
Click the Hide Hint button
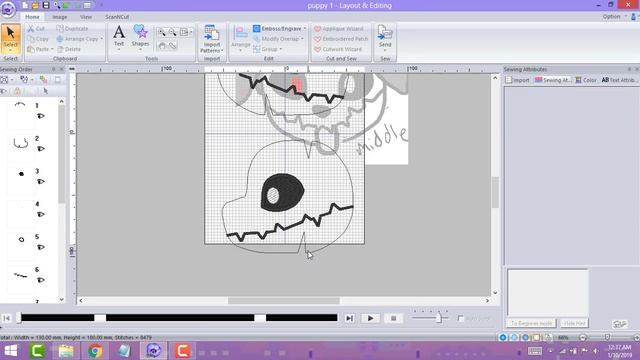pyautogui.click(x=574, y=323)
